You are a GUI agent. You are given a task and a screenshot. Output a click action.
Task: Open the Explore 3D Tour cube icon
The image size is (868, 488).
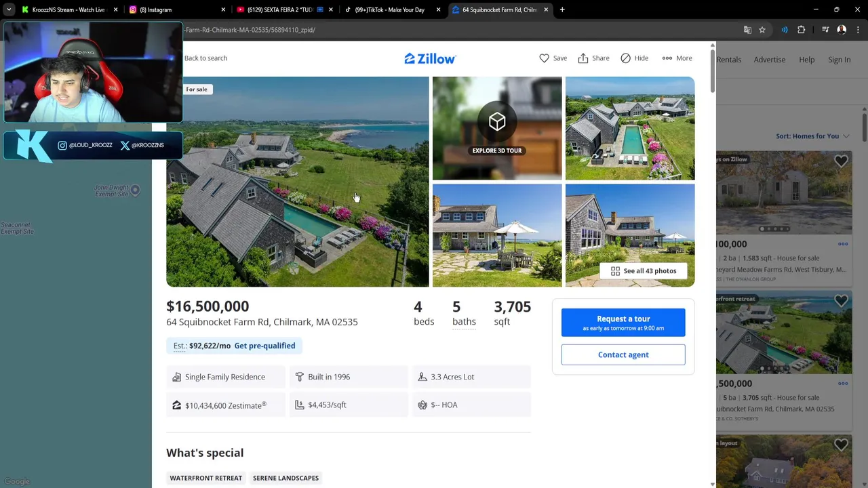(497, 121)
